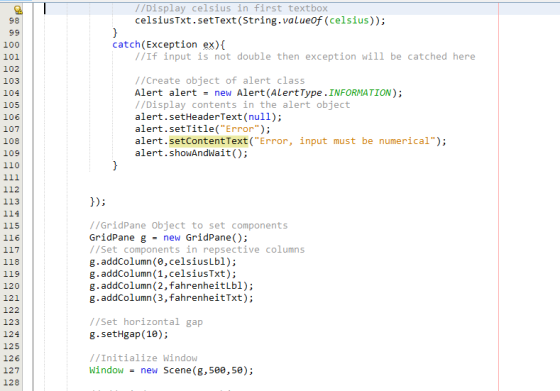The width and height of the screenshot is (560, 391).
Task: Click alert.showAndWait() call
Action: (x=191, y=153)
